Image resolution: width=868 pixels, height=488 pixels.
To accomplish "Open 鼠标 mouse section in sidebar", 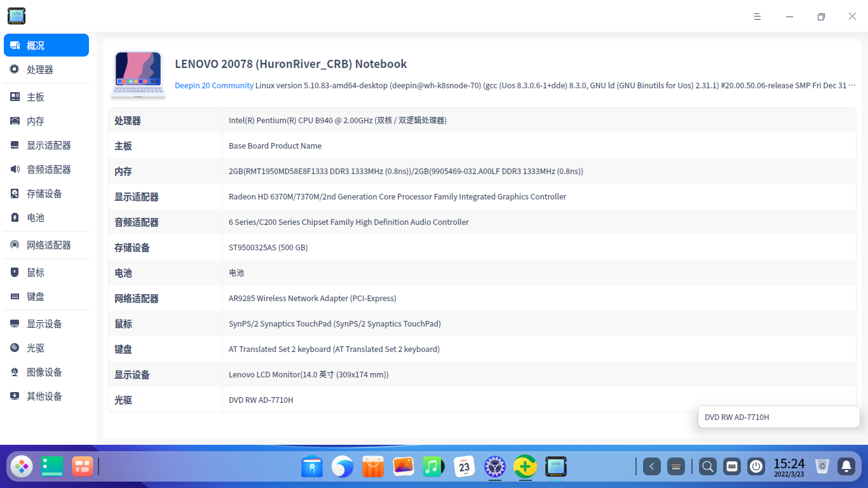I will point(46,272).
